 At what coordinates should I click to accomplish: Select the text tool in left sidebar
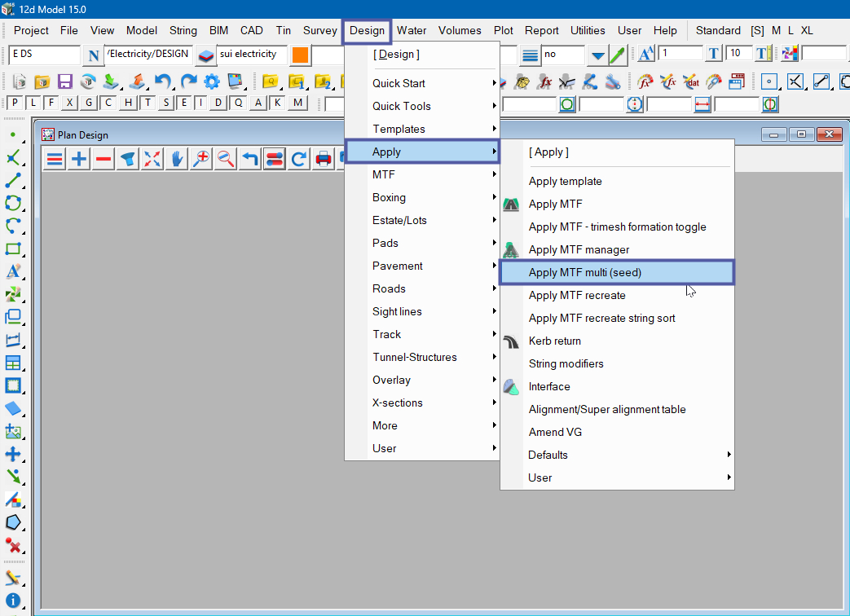(13, 271)
